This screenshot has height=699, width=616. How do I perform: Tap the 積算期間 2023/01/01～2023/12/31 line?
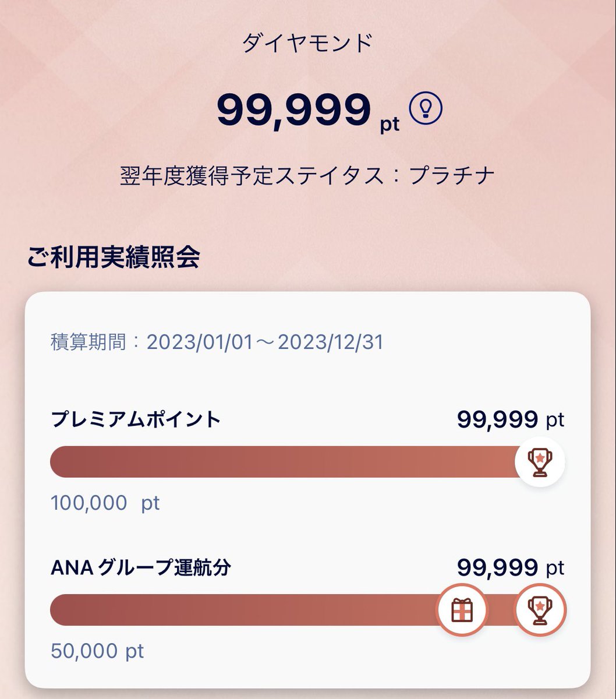(x=217, y=342)
